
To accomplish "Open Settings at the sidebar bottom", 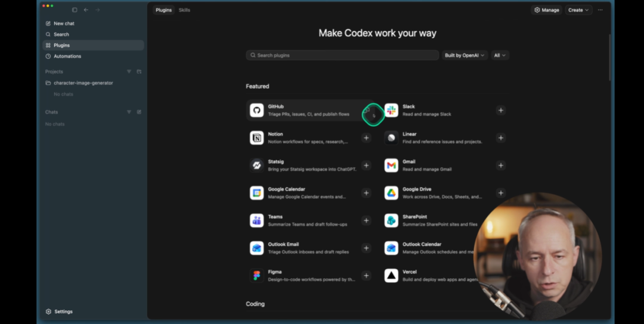I will point(59,311).
